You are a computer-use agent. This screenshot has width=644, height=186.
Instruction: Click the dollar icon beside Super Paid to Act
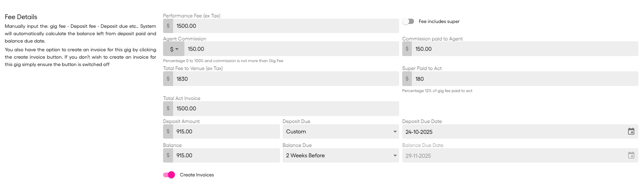407,79
